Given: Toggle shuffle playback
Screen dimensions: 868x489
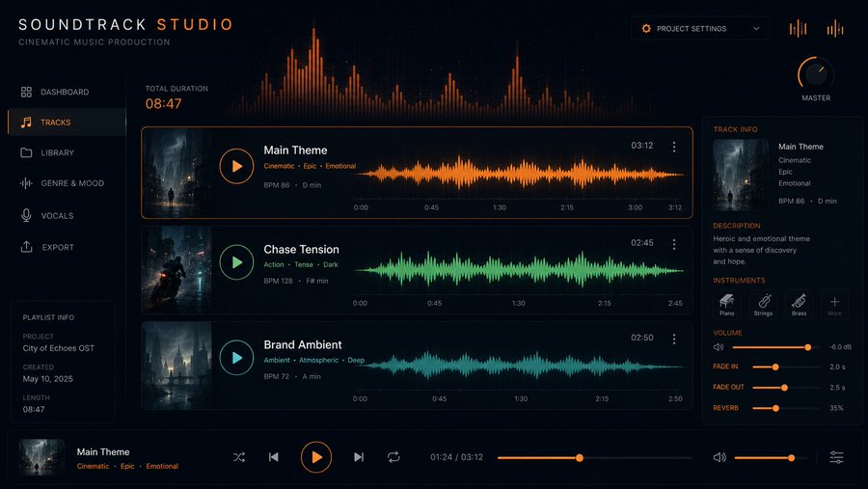Looking at the screenshot, I should pyautogui.click(x=238, y=457).
